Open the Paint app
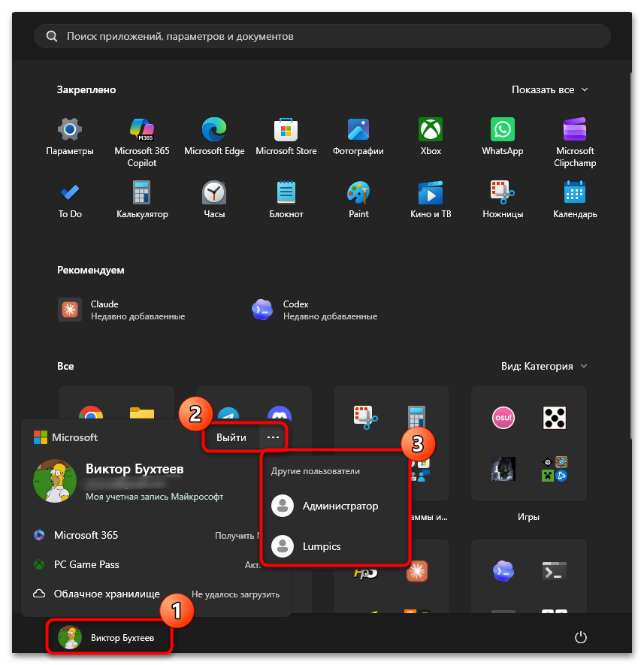 click(358, 200)
